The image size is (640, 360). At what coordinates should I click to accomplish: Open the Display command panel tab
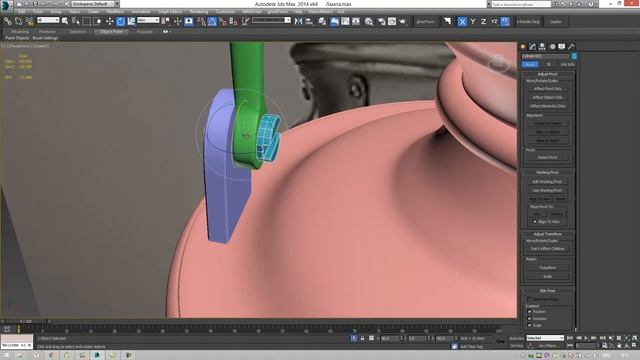[562, 47]
